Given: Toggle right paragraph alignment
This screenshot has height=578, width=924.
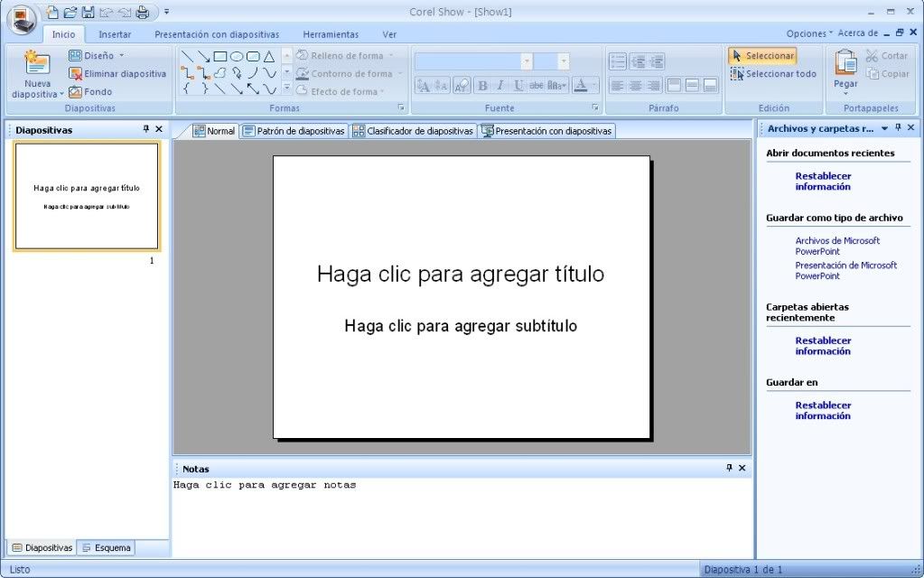Looking at the screenshot, I should pos(654,86).
